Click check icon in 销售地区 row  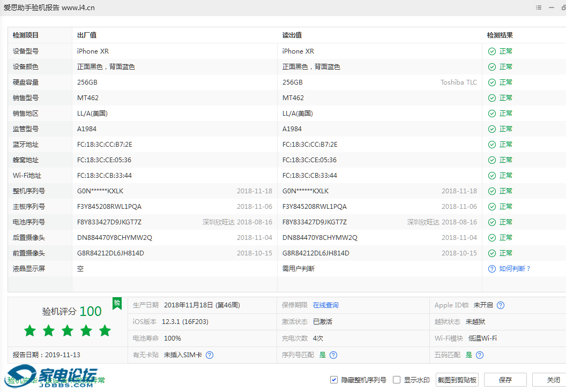click(x=491, y=114)
